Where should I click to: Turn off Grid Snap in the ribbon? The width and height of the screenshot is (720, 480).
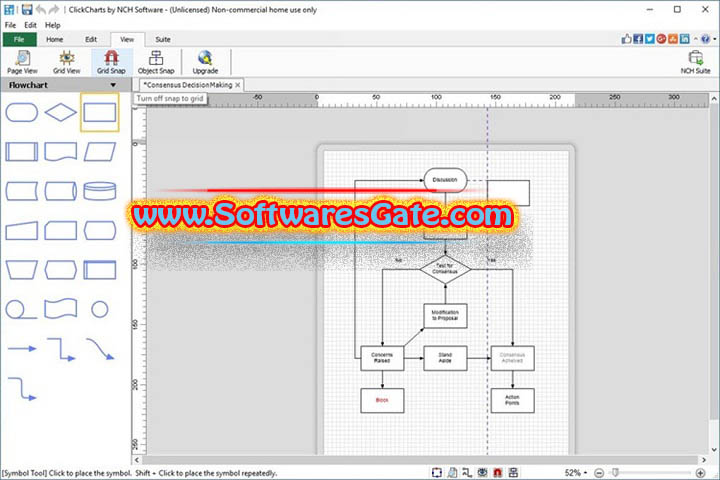tap(111, 62)
